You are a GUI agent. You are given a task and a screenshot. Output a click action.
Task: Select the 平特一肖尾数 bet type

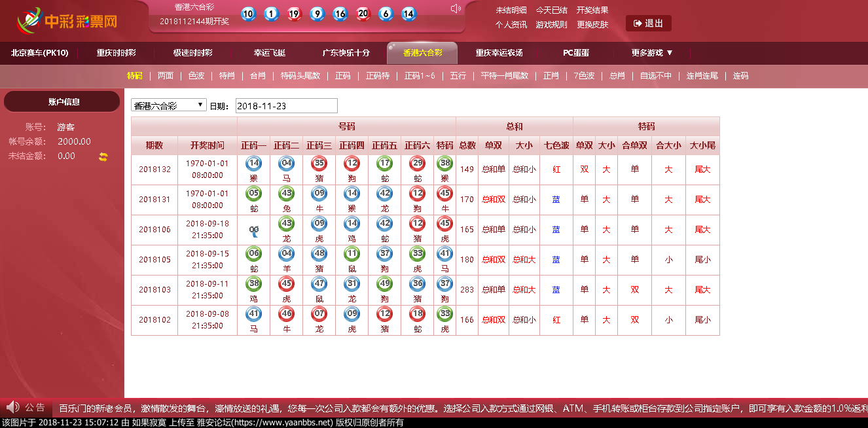pyautogui.click(x=505, y=76)
